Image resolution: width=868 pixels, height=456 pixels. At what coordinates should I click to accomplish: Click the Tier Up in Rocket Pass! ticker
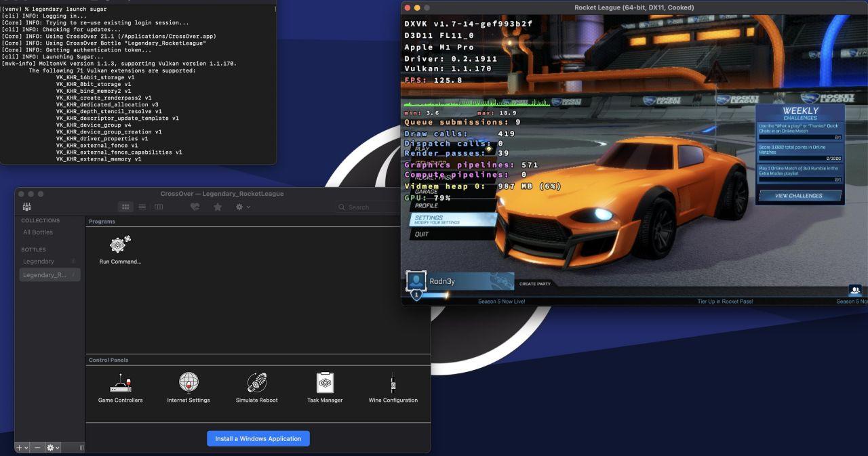[x=725, y=302]
